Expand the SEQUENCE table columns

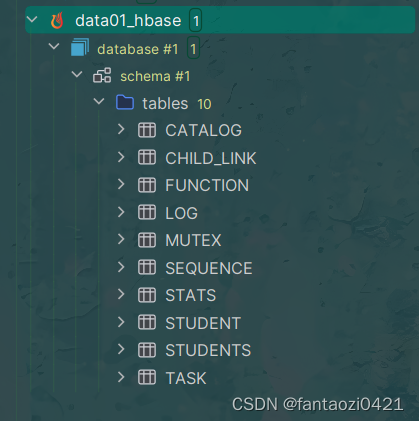121,267
